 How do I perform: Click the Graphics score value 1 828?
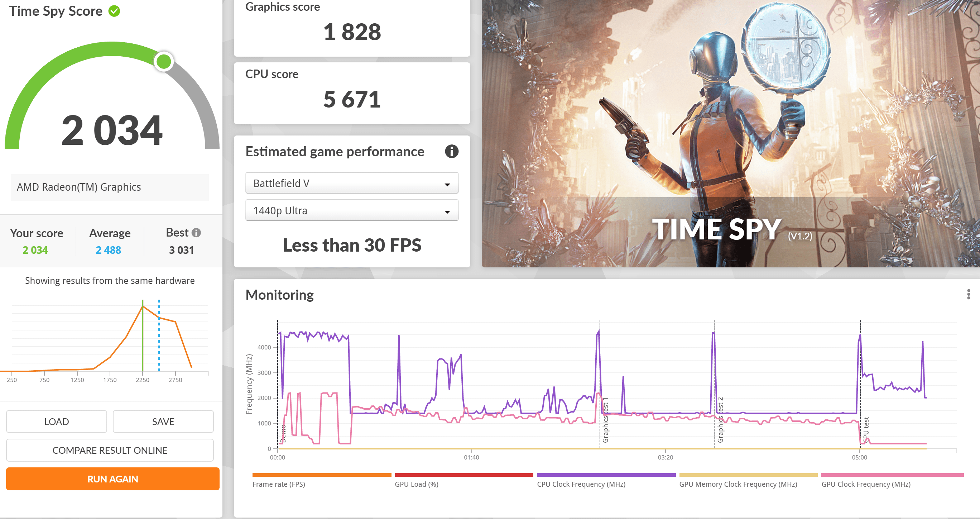[x=352, y=32]
